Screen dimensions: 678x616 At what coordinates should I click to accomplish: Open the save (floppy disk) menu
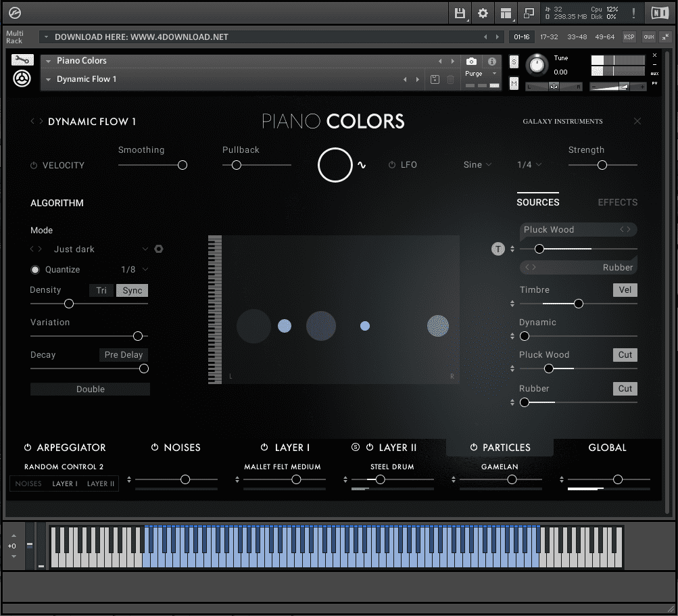click(x=460, y=13)
